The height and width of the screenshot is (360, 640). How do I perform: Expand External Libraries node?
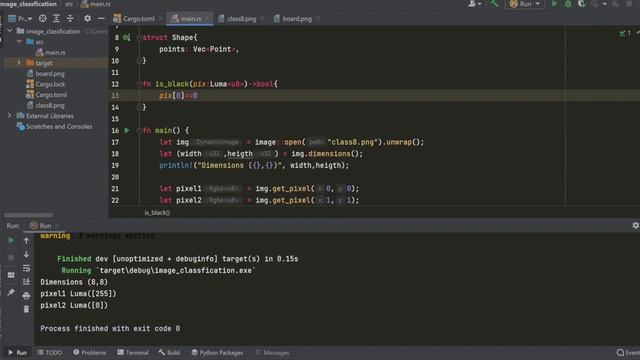tap(9, 116)
